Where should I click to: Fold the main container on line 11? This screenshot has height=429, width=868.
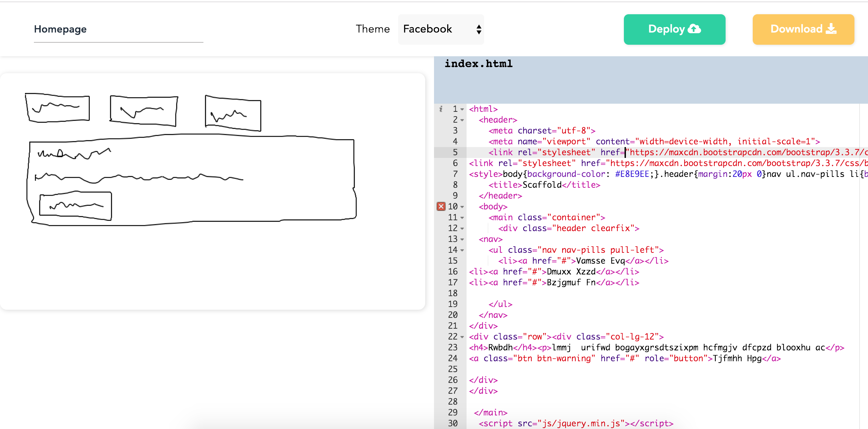[x=462, y=218]
